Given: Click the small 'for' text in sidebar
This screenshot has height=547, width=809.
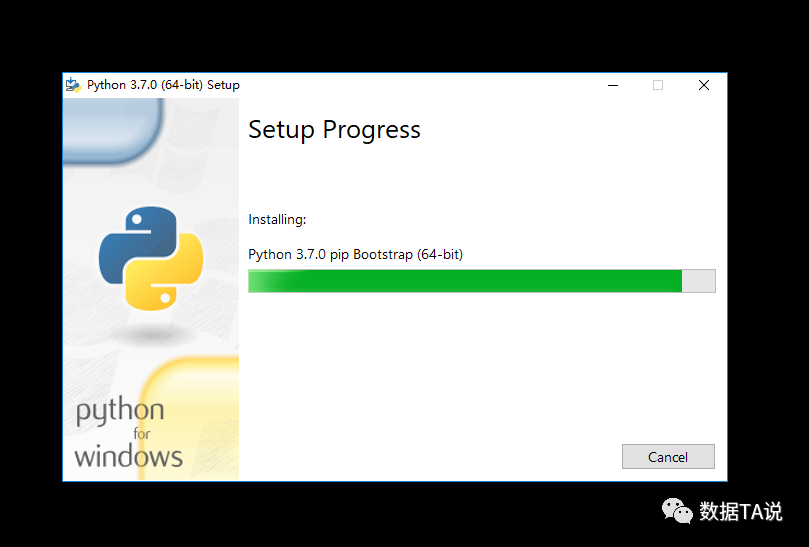Looking at the screenshot, I should (x=142, y=434).
